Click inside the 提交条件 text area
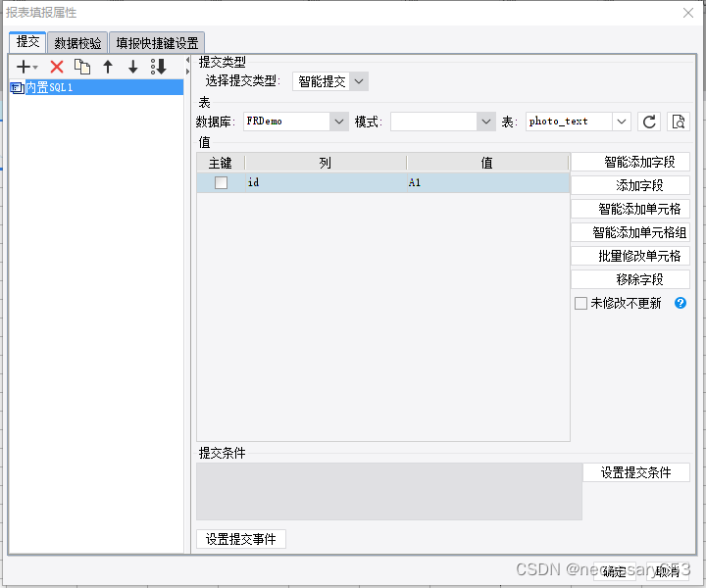 (x=389, y=491)
